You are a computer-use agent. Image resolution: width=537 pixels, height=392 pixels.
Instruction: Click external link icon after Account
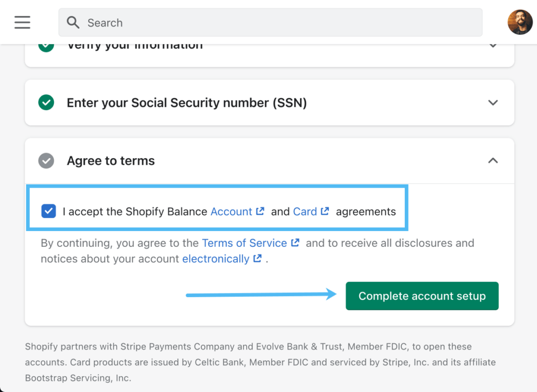260,211
